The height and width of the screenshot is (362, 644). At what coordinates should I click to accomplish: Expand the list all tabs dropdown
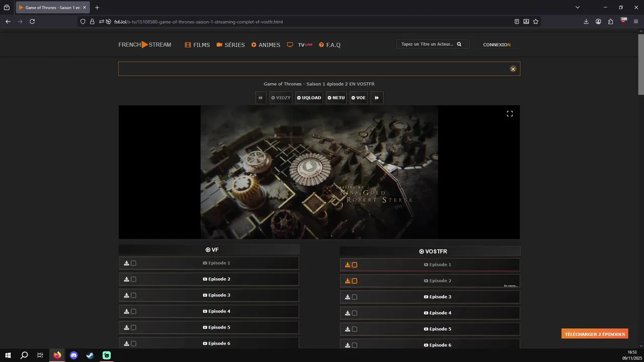coord(578,8)
